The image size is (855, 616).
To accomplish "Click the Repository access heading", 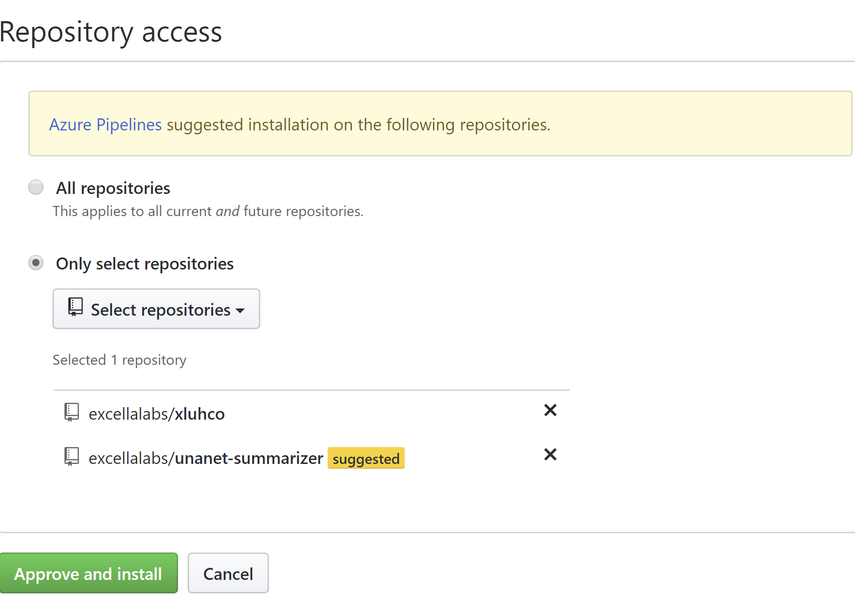I will tap(111, 32).
